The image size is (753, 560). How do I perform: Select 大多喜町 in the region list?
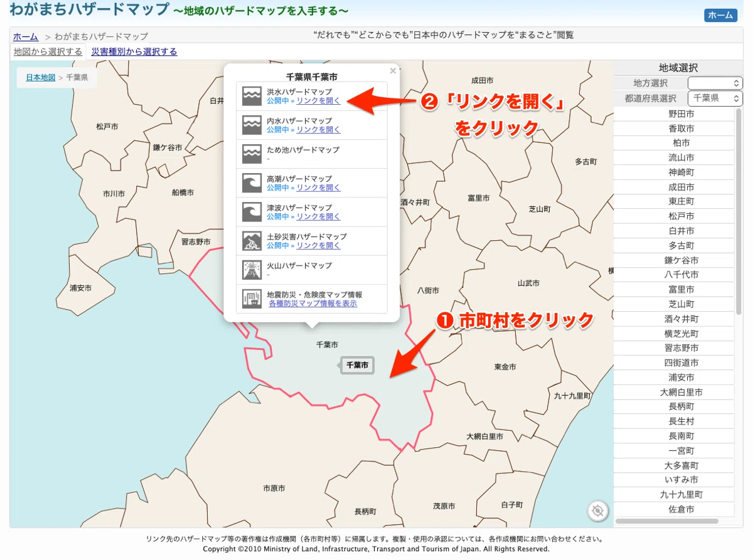[674, 465]
